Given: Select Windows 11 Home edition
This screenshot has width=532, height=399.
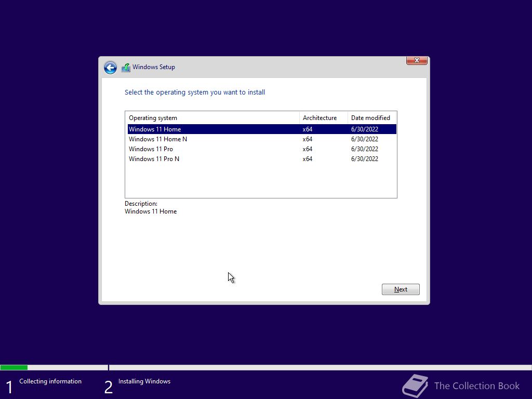Looking at the screenshot, I should [x=262, y=129].
